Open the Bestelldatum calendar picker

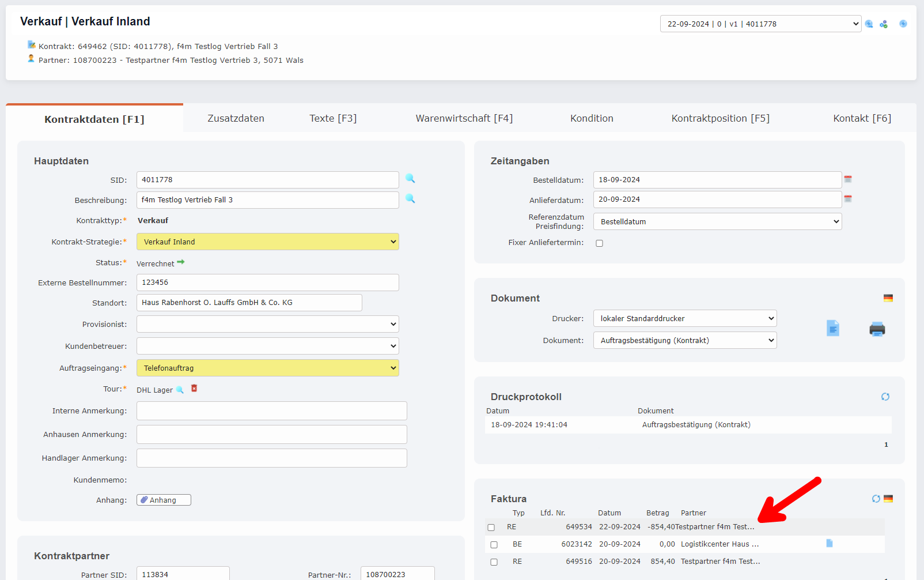847,179
